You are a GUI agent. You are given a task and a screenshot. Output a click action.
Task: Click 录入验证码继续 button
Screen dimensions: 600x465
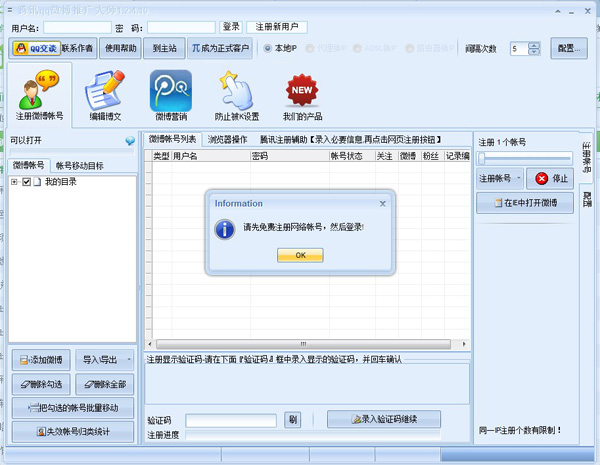384,419
